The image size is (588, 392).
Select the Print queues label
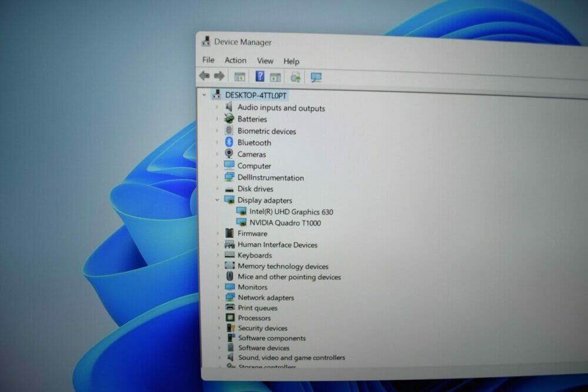(x=258, y=308)
